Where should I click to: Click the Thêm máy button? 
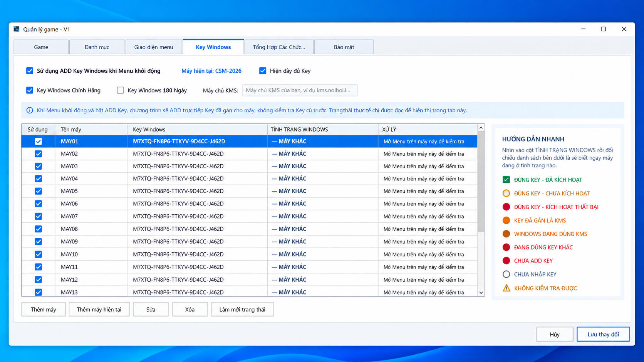[44, 309]
